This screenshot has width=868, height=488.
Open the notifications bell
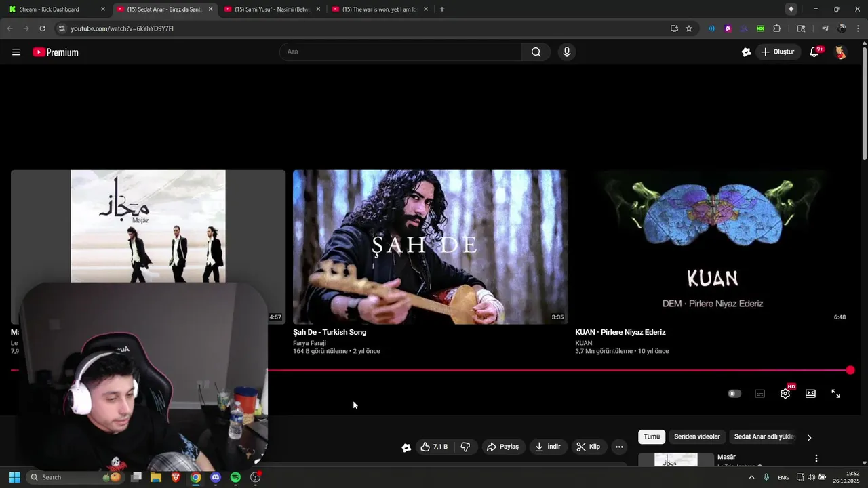point(814,52)
